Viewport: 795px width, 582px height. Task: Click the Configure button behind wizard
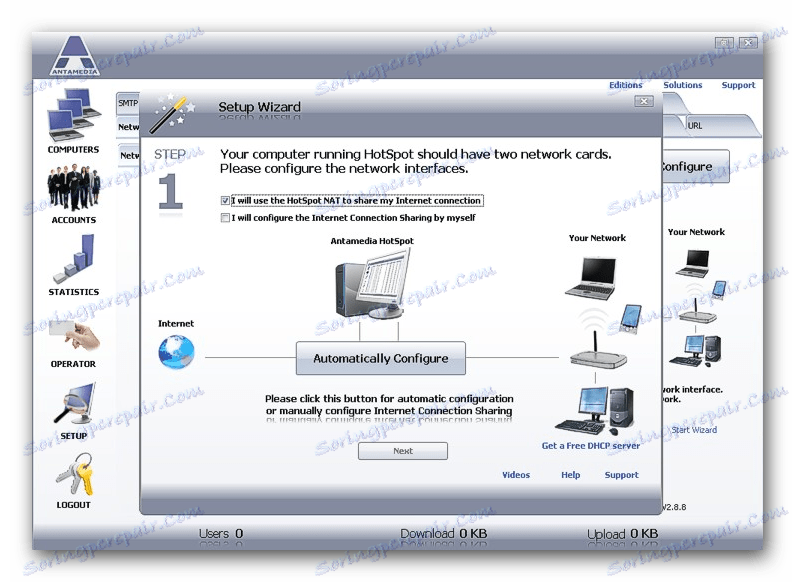click(x=696, y=166)
